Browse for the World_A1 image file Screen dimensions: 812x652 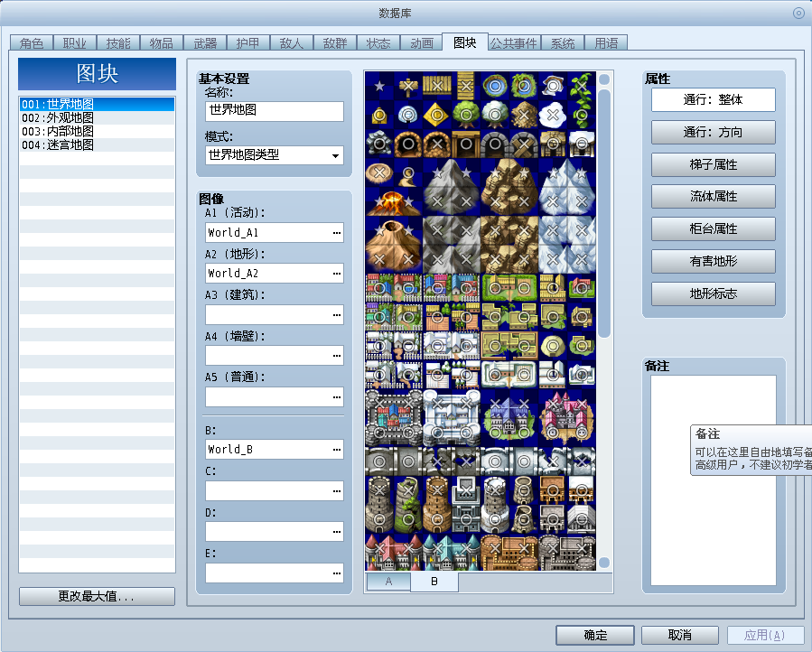coord(337,233)
